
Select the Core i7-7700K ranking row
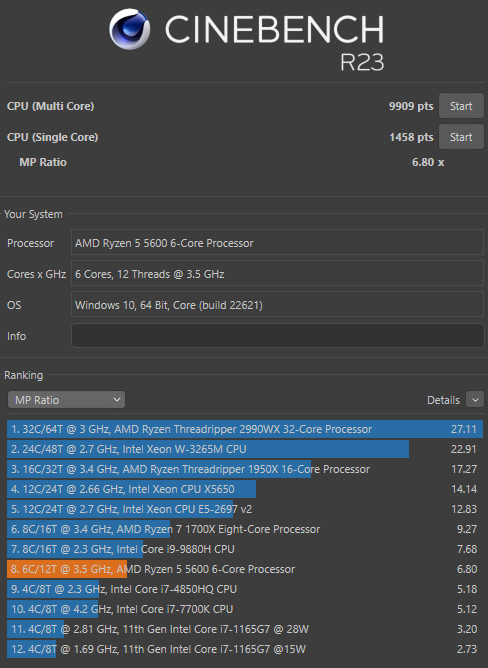click(x=245, y=610)
